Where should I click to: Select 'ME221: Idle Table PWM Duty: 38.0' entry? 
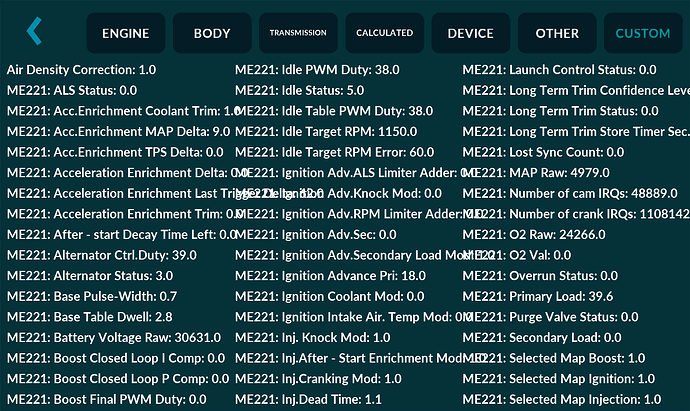(x=334, y=111)
